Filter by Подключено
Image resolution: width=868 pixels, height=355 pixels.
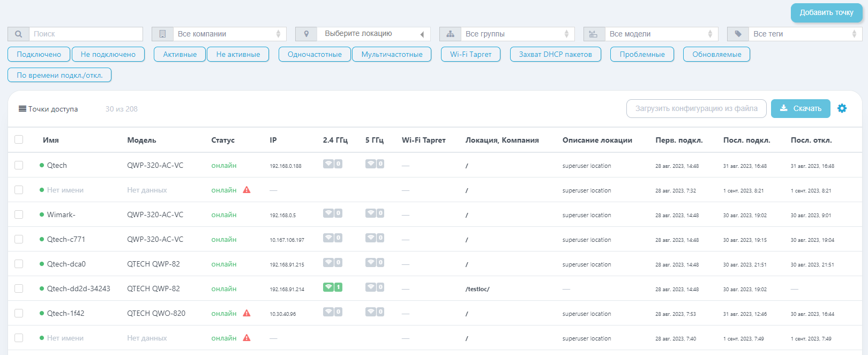[39, 54]
